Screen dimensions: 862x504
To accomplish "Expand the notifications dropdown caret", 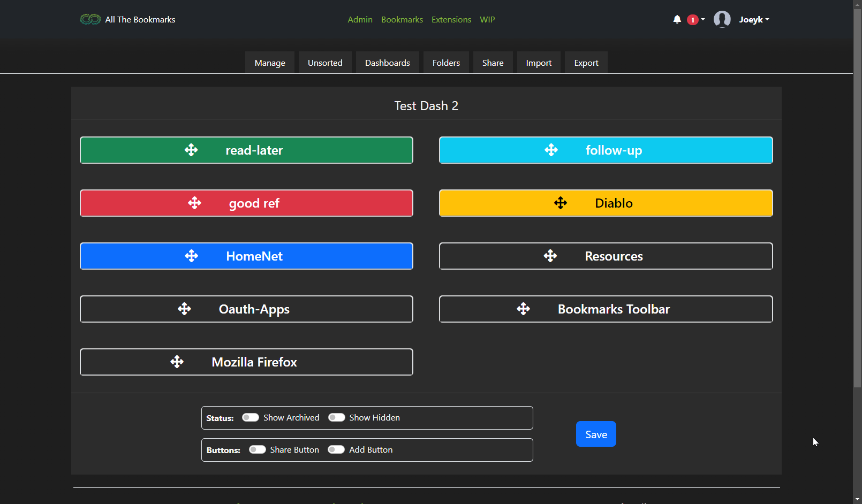I will click(x=703, y=19).
